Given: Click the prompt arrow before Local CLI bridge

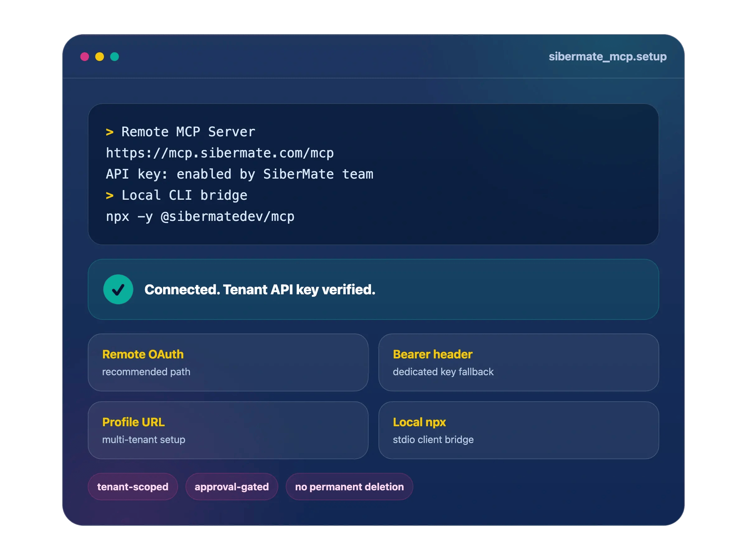Looking at the screenshot, I should [110, 195].
